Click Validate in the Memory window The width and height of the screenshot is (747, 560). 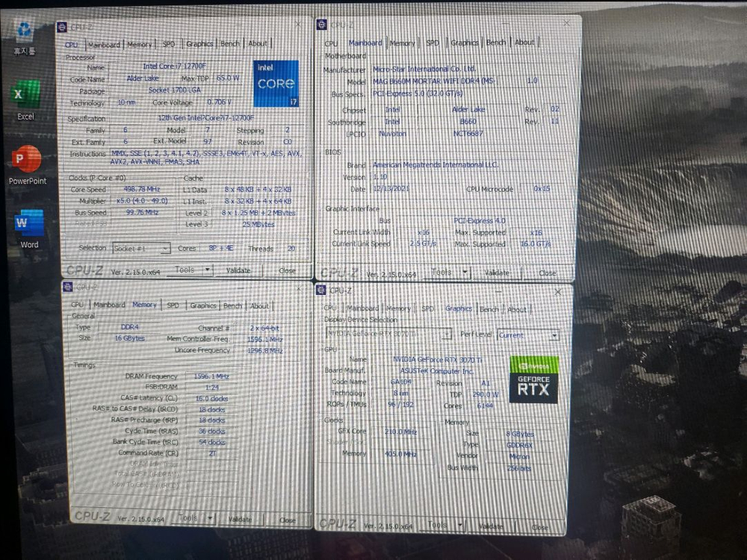240,519
